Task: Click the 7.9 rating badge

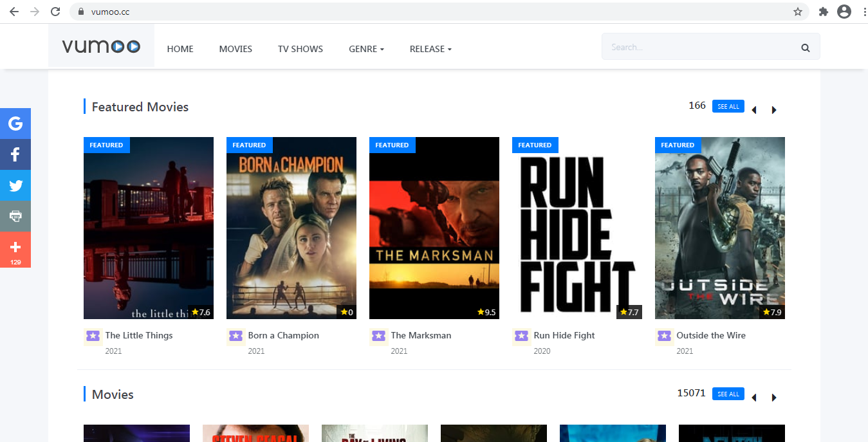Action: (772, 312)
